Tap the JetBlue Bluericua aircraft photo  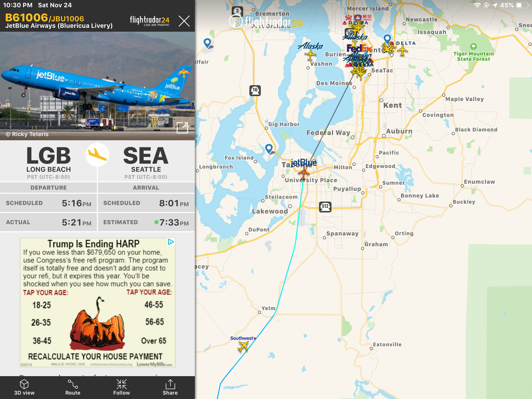click(97, 86)
